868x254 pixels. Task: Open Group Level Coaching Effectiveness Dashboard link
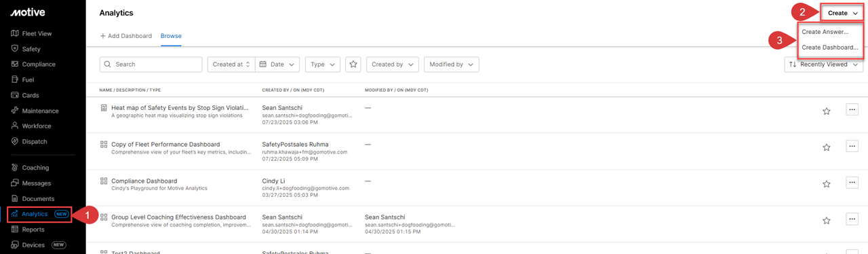[178, 217]
